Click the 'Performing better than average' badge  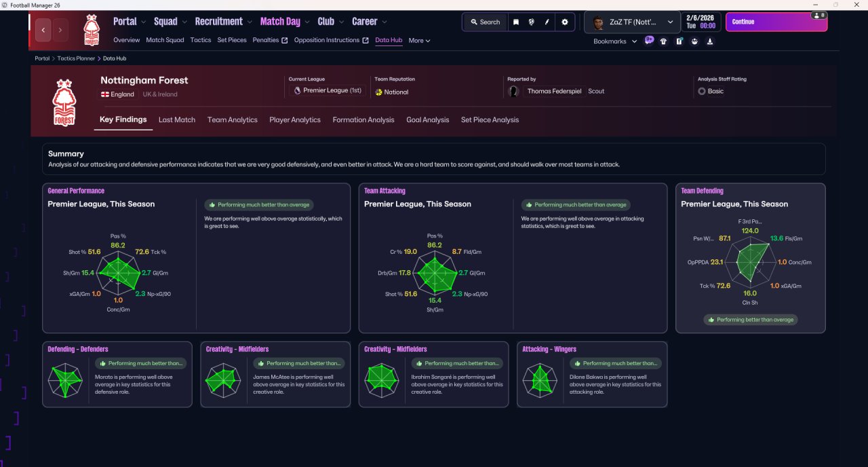click(x=751, y=320)
